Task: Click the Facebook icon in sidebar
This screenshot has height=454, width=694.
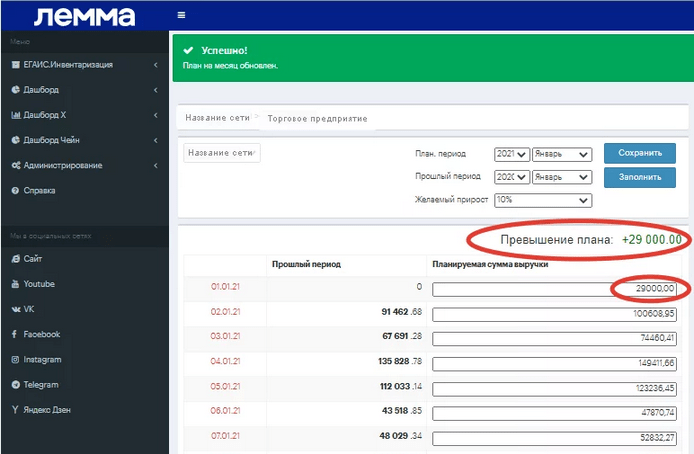Action: click(15, 334)
